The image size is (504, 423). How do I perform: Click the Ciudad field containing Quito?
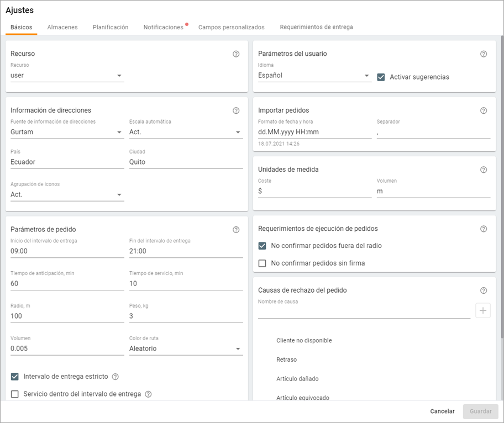[186, 162]
